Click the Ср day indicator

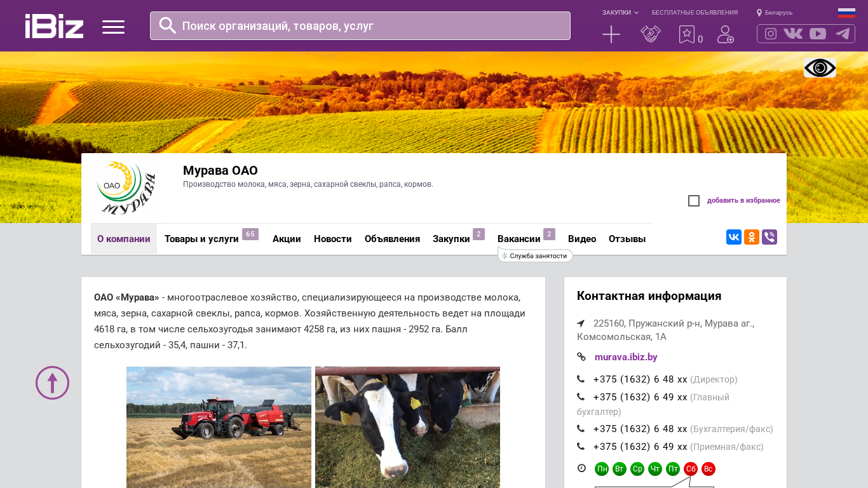click(637, 469)
